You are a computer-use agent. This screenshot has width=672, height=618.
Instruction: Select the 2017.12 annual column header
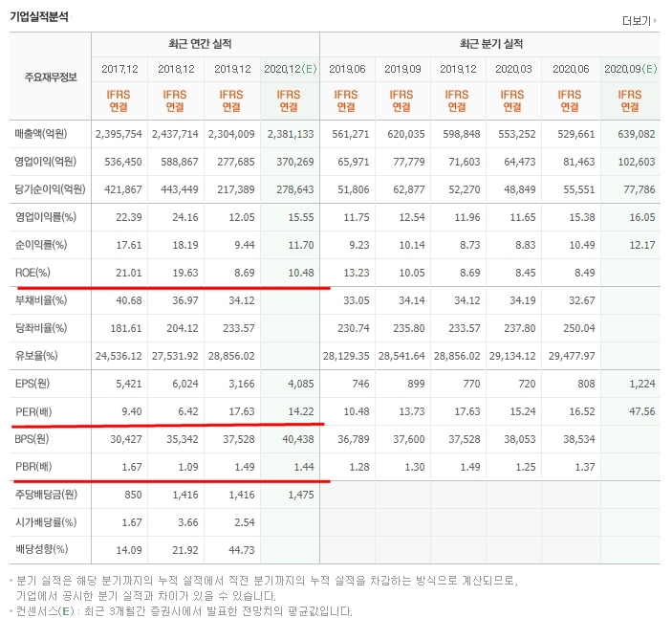(x=119, y=69)
